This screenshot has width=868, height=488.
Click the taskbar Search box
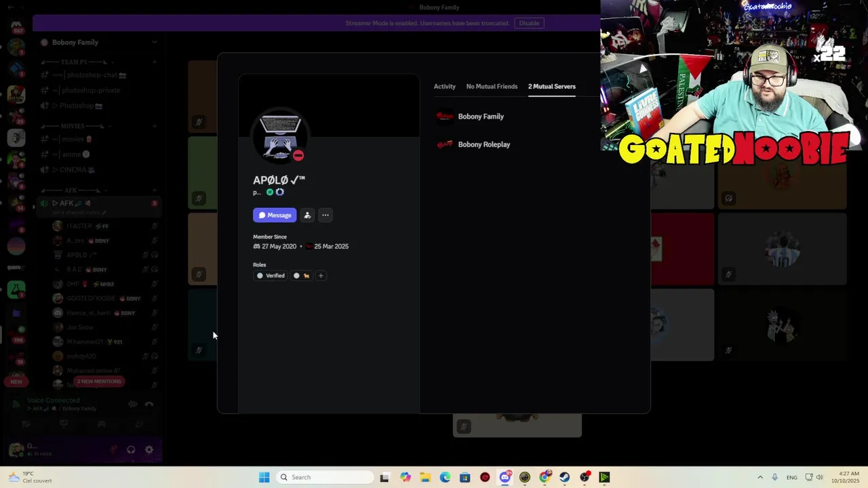(x=325, y=477)
